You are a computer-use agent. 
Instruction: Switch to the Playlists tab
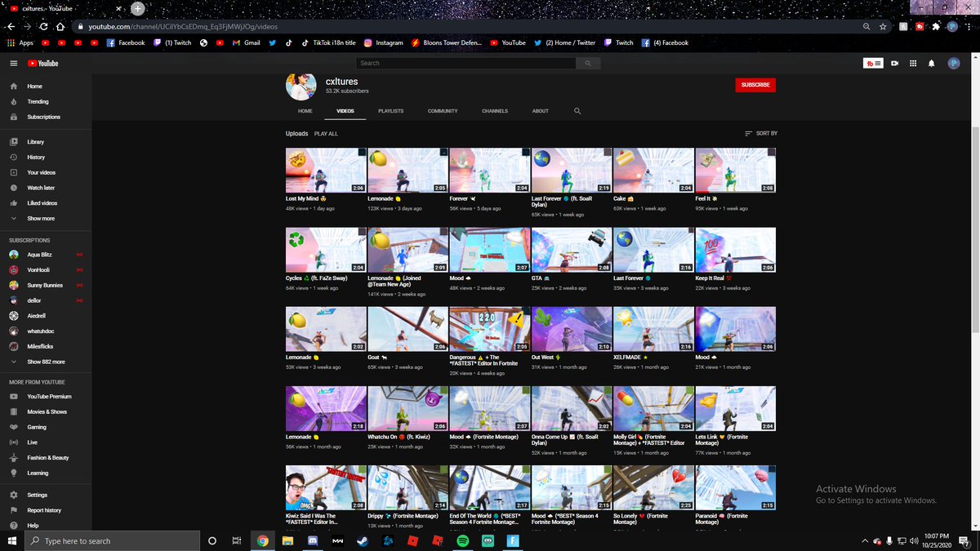point(390,111)
